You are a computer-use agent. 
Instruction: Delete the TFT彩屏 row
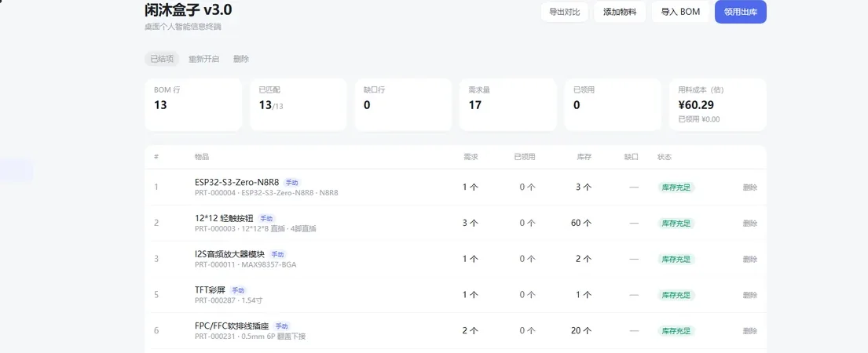749,295
